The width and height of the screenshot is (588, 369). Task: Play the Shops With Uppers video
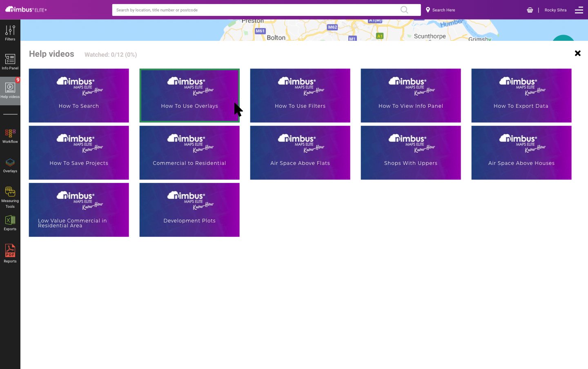411,153
